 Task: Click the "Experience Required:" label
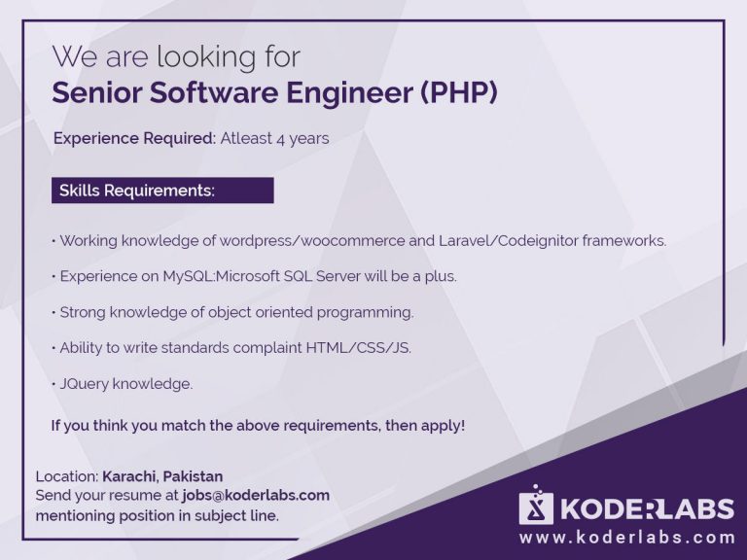click(x=134, y=138)
